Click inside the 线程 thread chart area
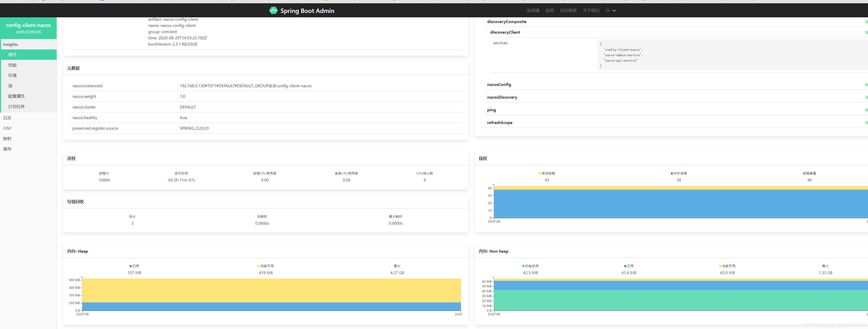The width and height of the screenshot is (868, 329). pos(681,202)
